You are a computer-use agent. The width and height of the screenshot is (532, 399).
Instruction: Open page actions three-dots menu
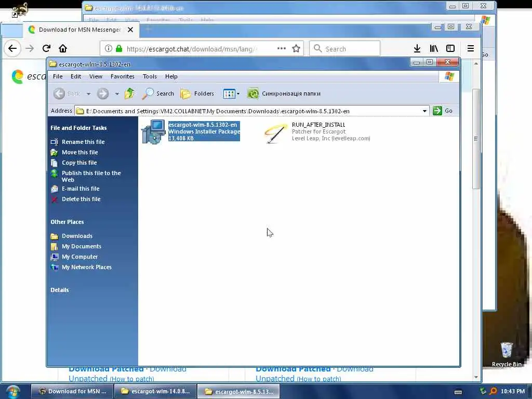[281, 48]
